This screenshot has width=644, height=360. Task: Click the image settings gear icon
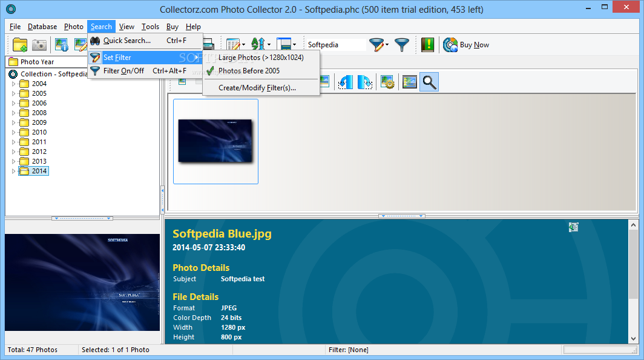point(388,82)
